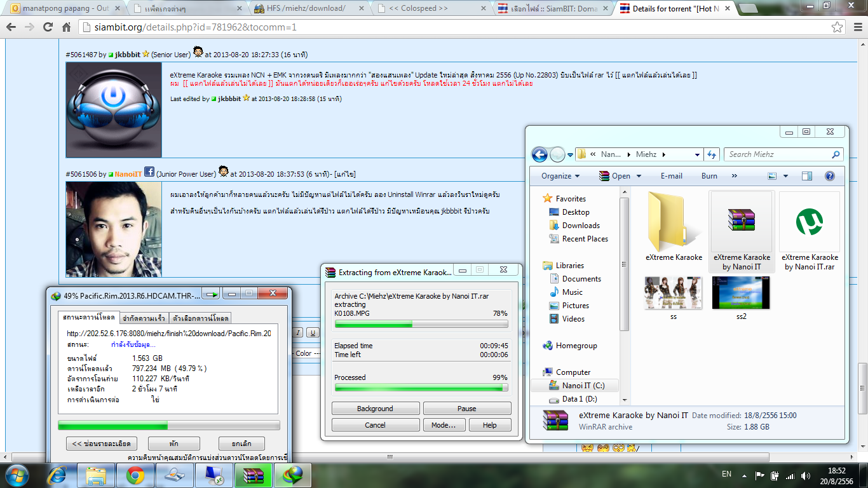Expand the arrow next to Open in Explorer toolbar
This screenshot has height=488, width=868.
[x=638, y=176]
